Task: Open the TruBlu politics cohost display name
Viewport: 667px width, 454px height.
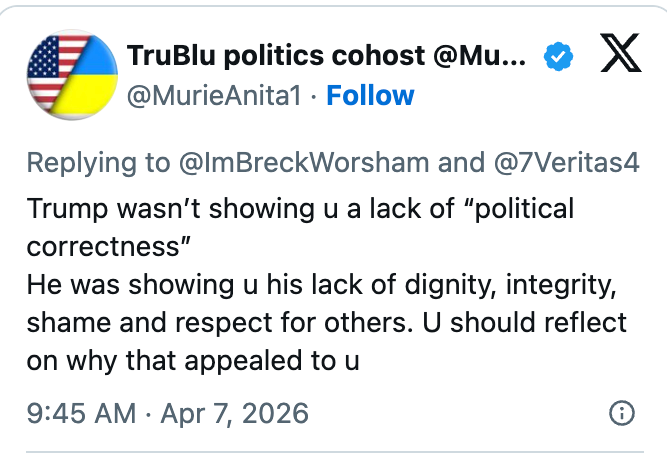Action: coord(325,56)
